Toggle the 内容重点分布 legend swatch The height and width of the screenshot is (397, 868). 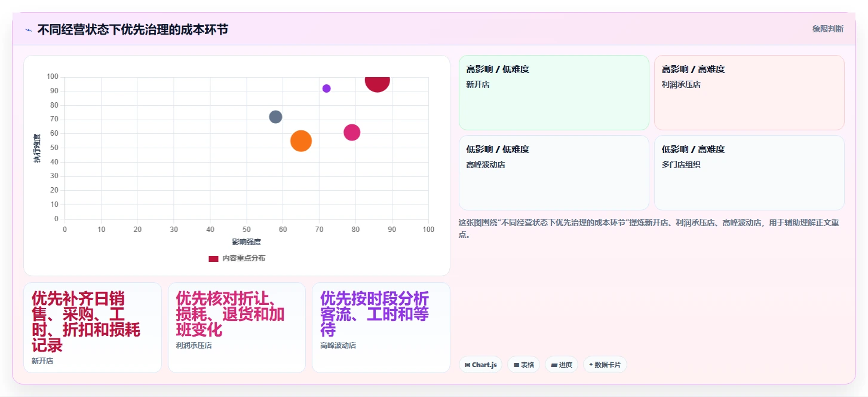coord(213,258)
